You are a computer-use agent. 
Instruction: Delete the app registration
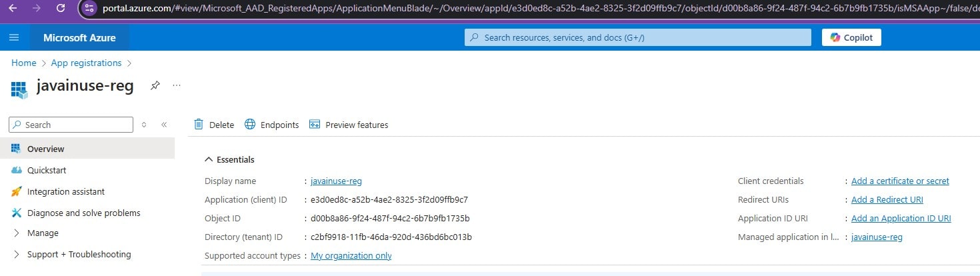point(214,125)
